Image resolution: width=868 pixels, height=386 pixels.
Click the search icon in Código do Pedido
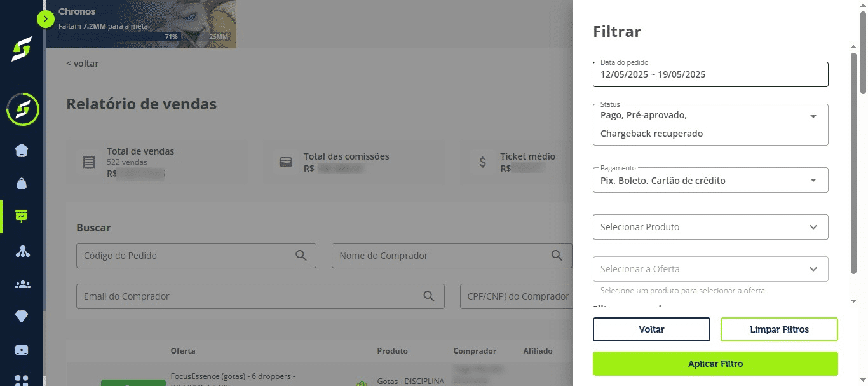301,255
